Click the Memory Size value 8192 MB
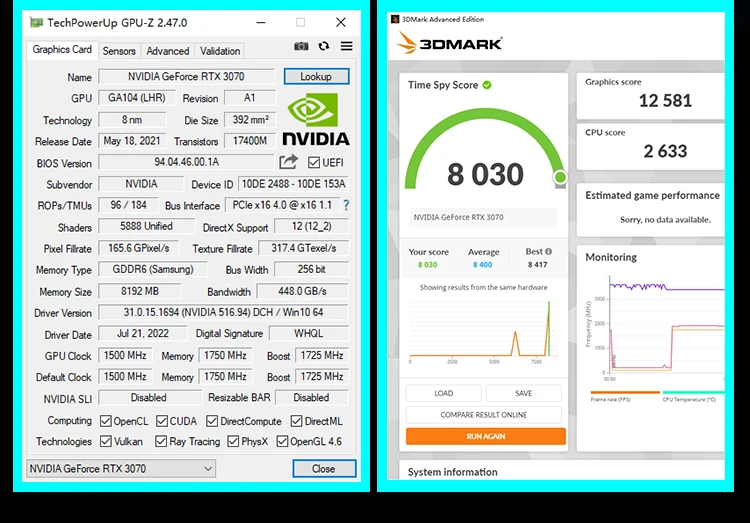 point(140,291)
